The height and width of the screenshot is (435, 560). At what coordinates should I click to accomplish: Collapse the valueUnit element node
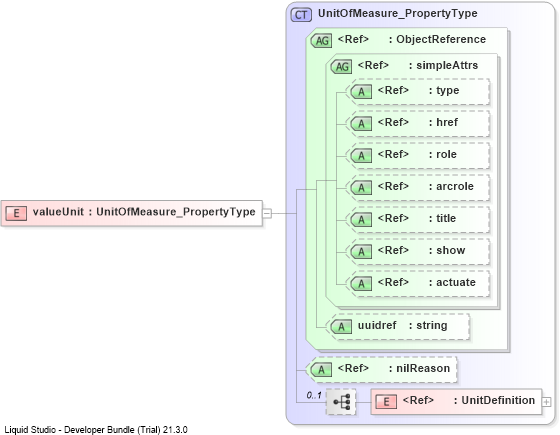267,213
